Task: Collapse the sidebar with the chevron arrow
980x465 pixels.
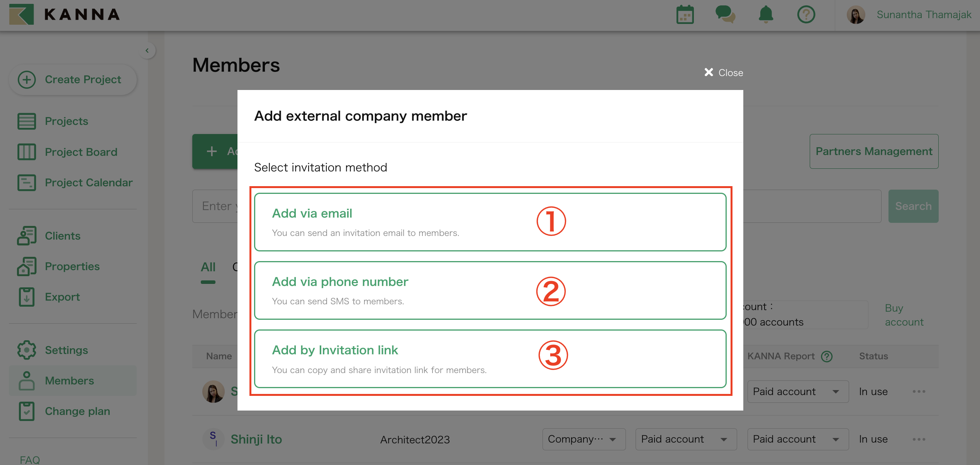Action: pyautogui.click(x=147, y=50)
